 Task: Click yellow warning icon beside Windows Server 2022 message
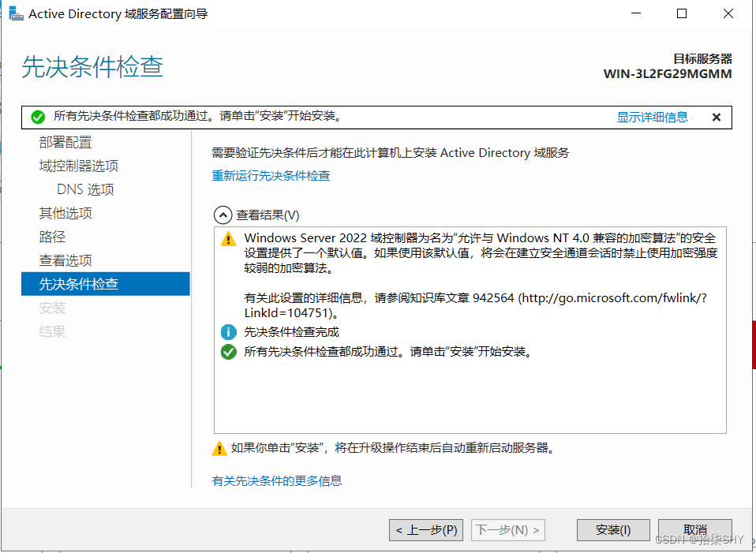[x=229, y=239]
